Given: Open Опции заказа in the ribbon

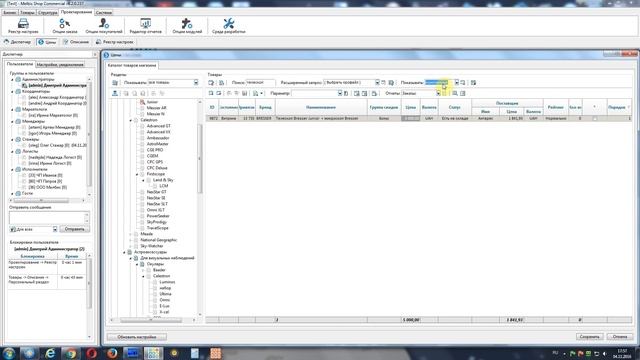Looking at the screenshot, I should (64, 26).
